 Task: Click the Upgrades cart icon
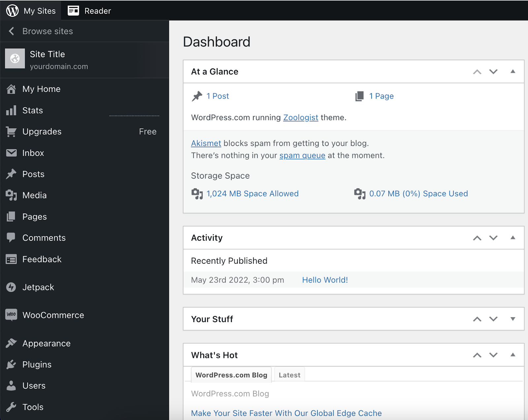click(x=11, y=131)
